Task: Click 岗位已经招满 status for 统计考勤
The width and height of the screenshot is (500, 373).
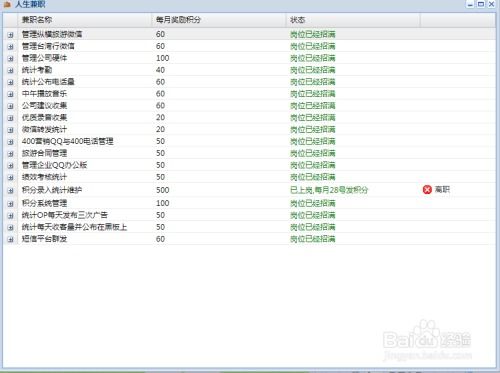Action: pyautogui.click(x=313, y=70)
